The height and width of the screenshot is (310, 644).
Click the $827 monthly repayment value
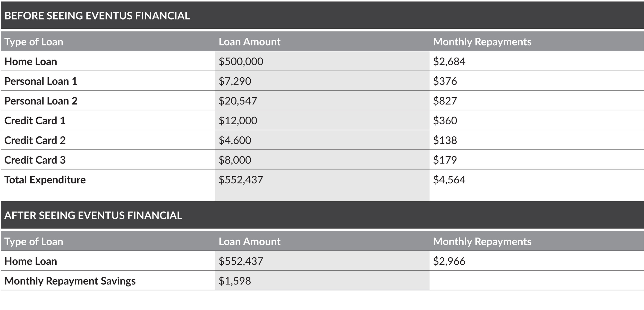click(x=445, y=101)
